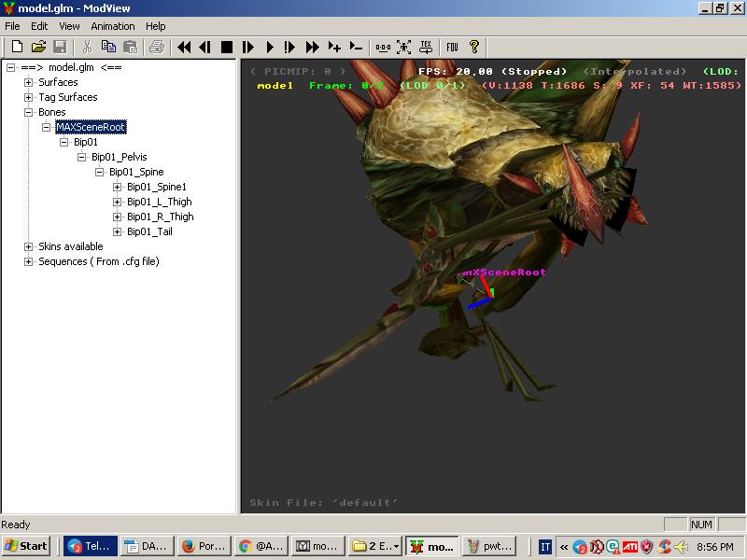This screenshot has height=560, width=747.
Task: Click the Windows Start button
Action: coord(27,546)
